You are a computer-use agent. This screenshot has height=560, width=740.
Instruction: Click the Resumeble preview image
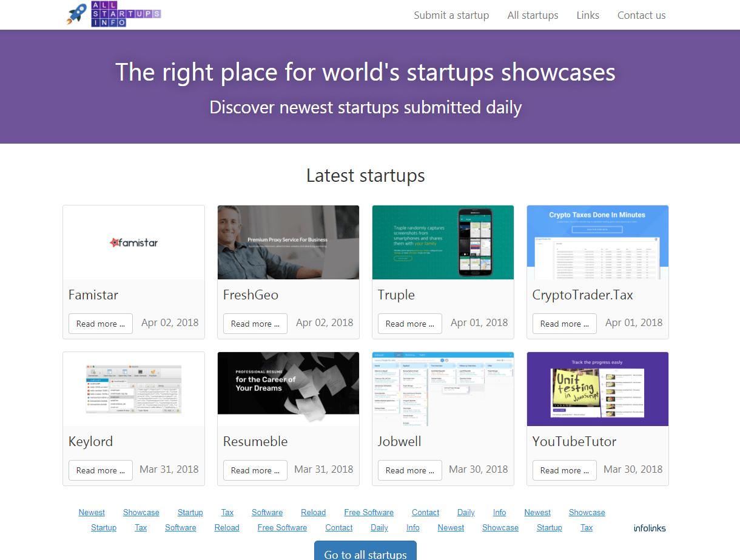[288, 389]
